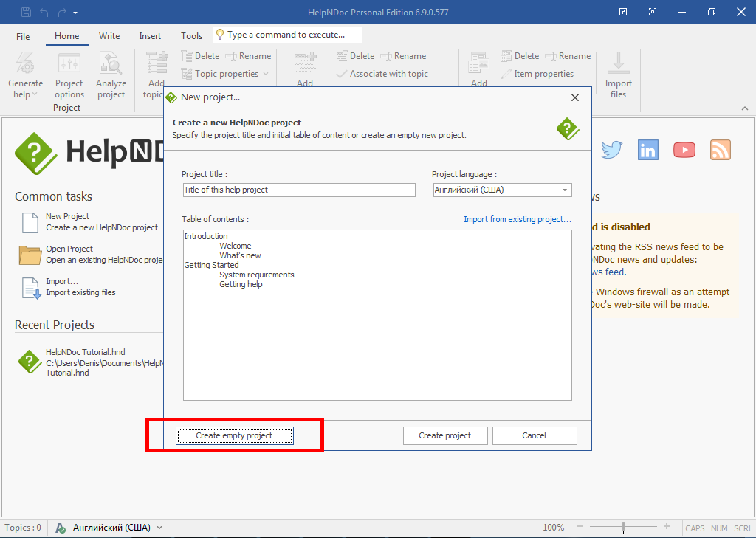The width and height of the screenshot is (756, 538).
Task: Open the RSS feed icon
Action: [721, 150]
